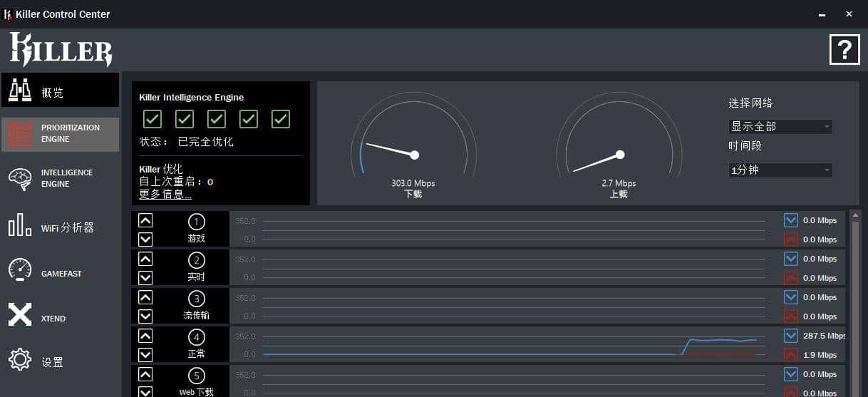
Task: Toggle upload line for 流传输 category
Action: pyautogui.click(x=790, y=316)
